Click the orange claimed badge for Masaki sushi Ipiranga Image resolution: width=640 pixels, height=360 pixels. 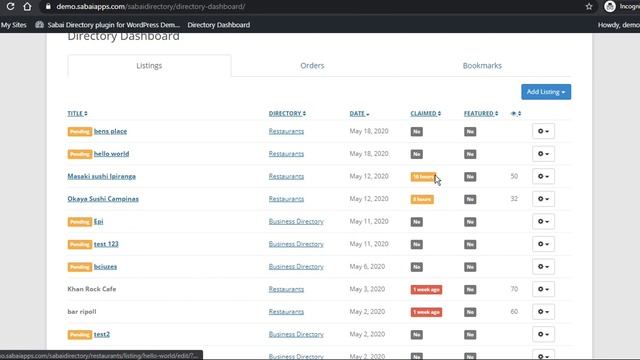point(424,177)
